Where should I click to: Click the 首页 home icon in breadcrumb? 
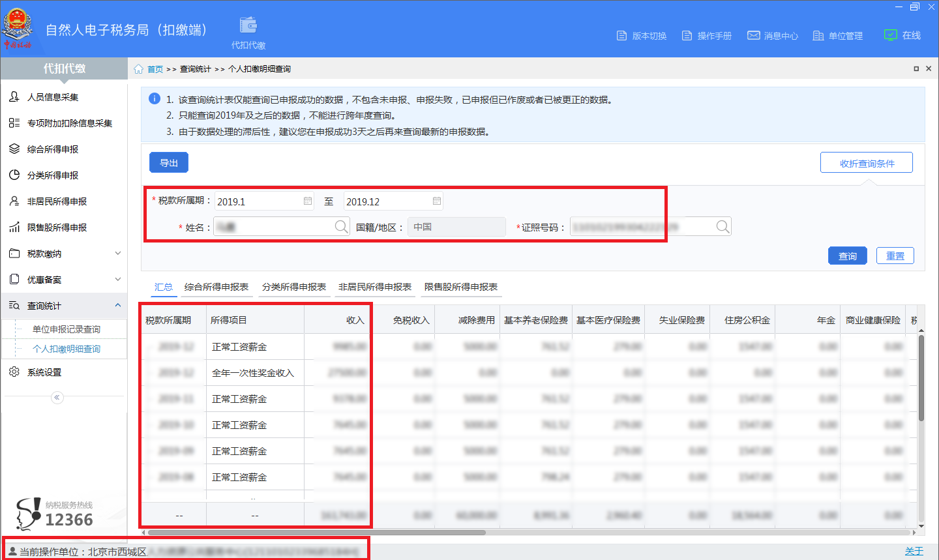[x=139, y=69]
